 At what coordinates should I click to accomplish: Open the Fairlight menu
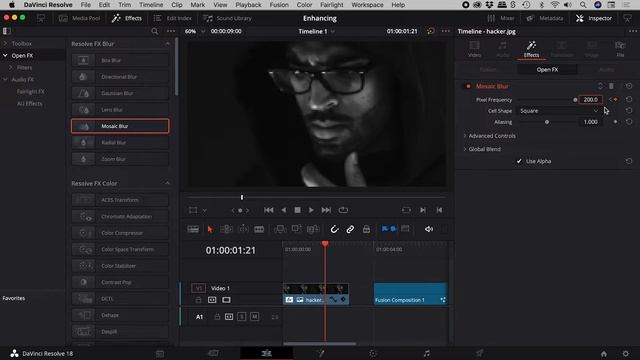pos(331,5)
